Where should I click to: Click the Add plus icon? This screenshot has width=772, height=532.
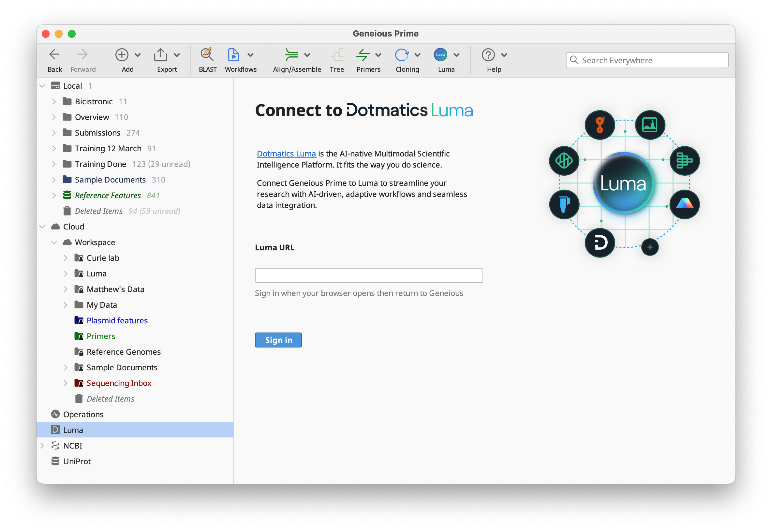(x=122, y=55)
